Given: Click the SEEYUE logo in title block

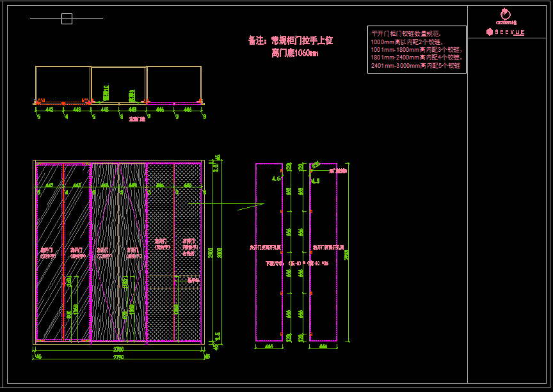Looking at the screenshot, I should click(506, 31).
